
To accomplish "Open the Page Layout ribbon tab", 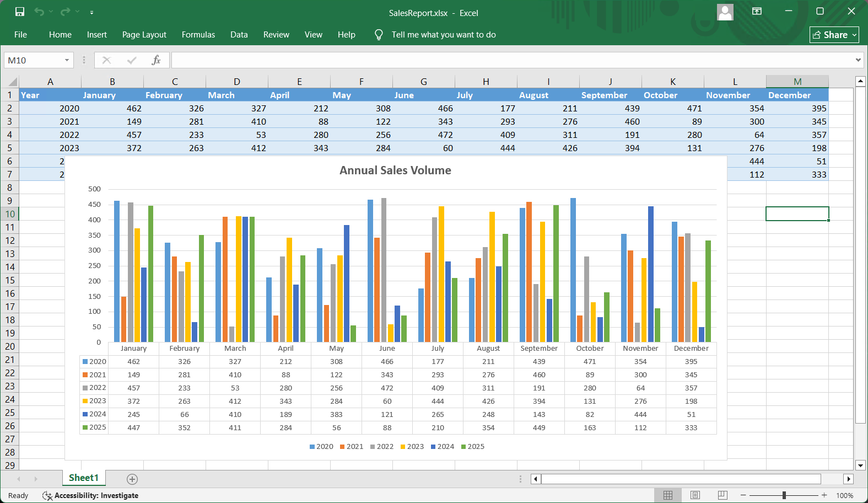I will click(x=144, y=35).
